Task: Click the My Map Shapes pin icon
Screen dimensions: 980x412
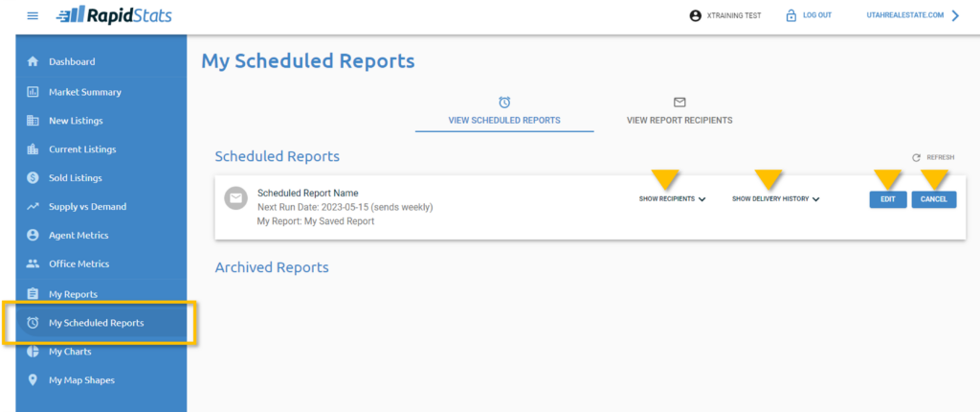Action: (33, 380)
